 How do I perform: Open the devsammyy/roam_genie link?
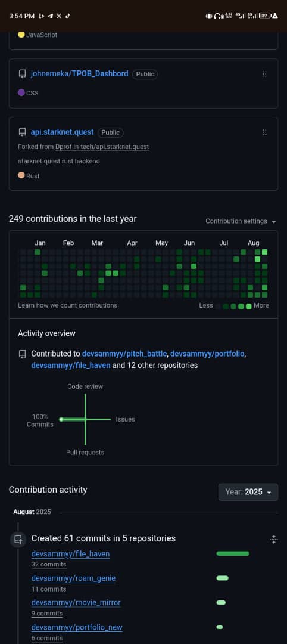point(73,578)
